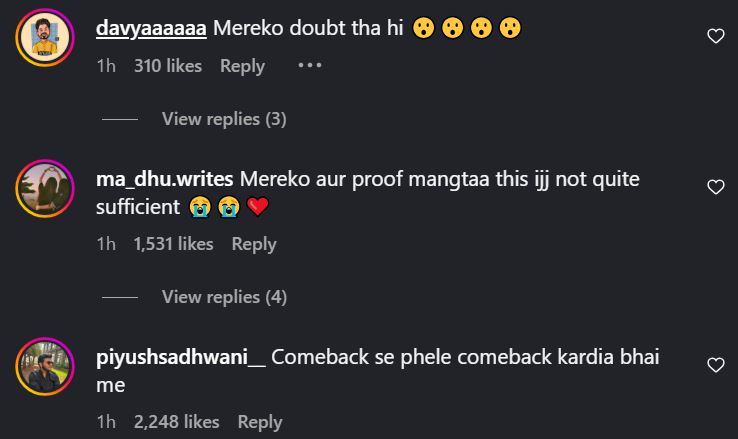Image resolution: width=738 pixels, height=439 pixels.
Task: View the 1,531 likes list
Action: pos(173,244)
